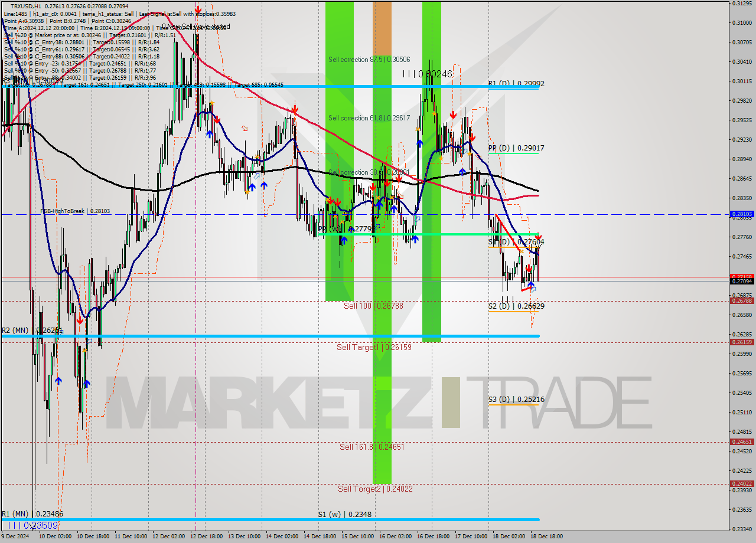Click the '| | | 0.30246' wave label
Viewport: 756px width, 543px height.
click(x=427, y=74)
